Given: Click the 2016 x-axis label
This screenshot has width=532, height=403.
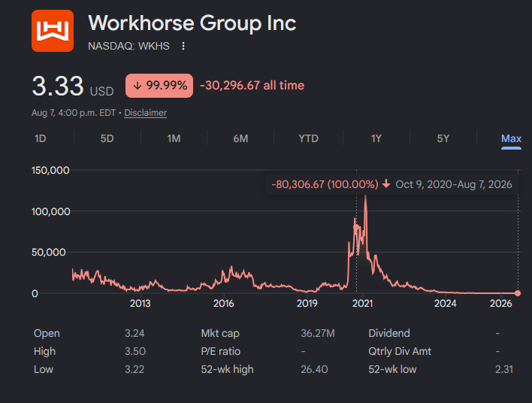Looking at the screenshot, I should [x=224, y=303].
